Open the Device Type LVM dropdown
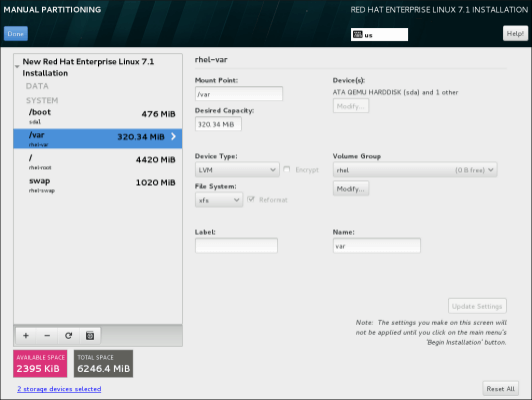Image resolution: width=532 pixels, height=400 pixels. 237,170
